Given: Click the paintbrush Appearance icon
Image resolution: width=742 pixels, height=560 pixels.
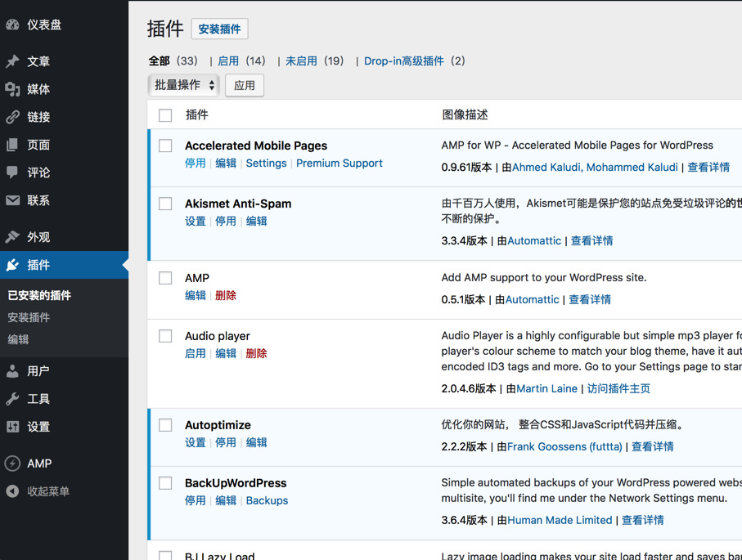Looking at the screenshot, I should tap(12, 237).
